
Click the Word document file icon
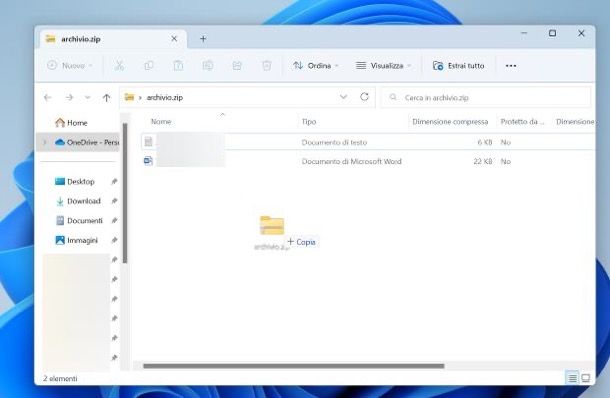pyautogui.click(x=148, y=161)
